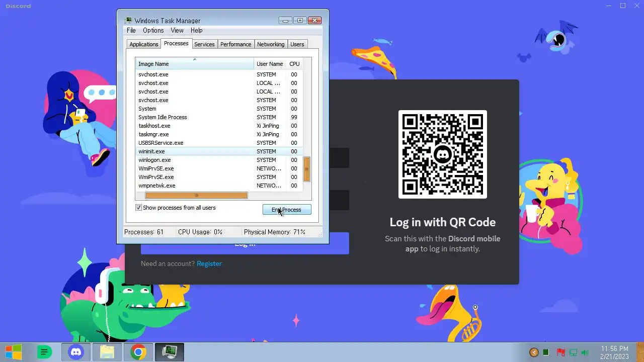This screenshot has width=644, height=362.
Task: Click the vertical scrollbar thumb in process list
Action: [x=307, y=169]
